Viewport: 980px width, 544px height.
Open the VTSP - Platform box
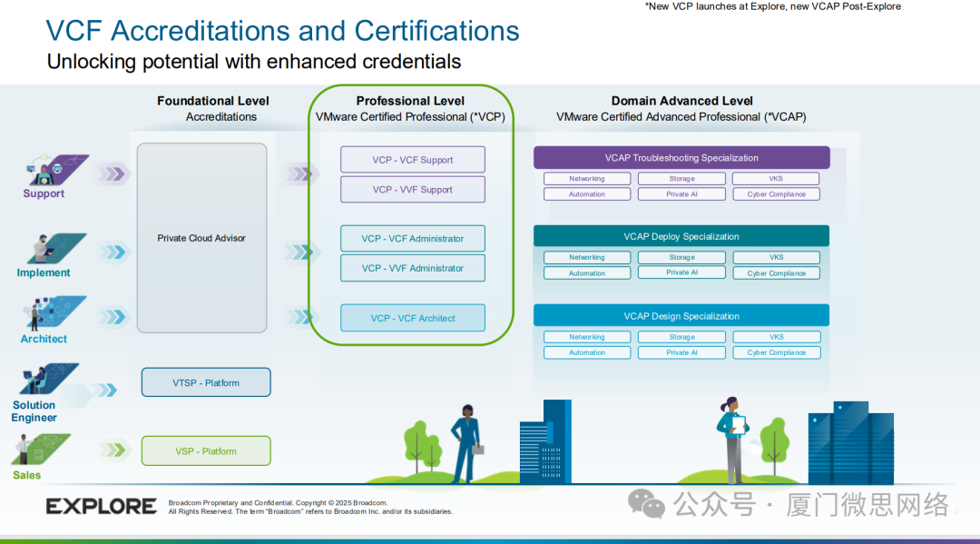206,382
